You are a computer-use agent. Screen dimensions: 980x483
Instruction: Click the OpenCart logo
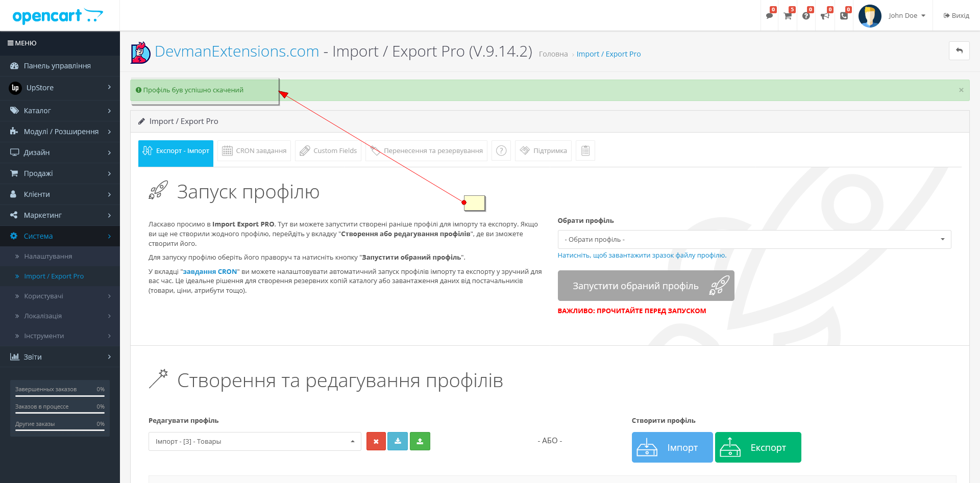click(58, 16)
